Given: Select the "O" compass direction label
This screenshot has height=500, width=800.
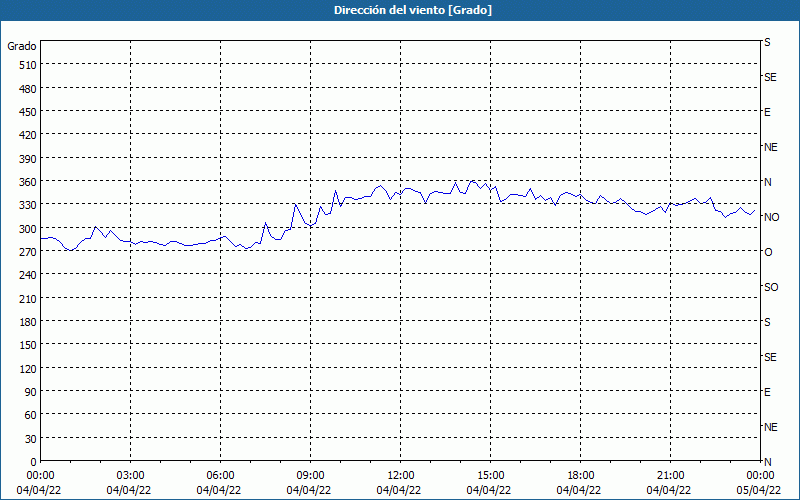Looking at the screenshot, I should [768, 252].
